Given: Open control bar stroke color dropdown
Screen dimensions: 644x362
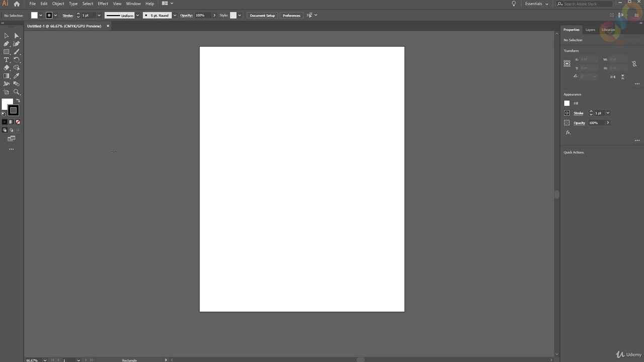Looking at the screenshot, I should (55, 16).
